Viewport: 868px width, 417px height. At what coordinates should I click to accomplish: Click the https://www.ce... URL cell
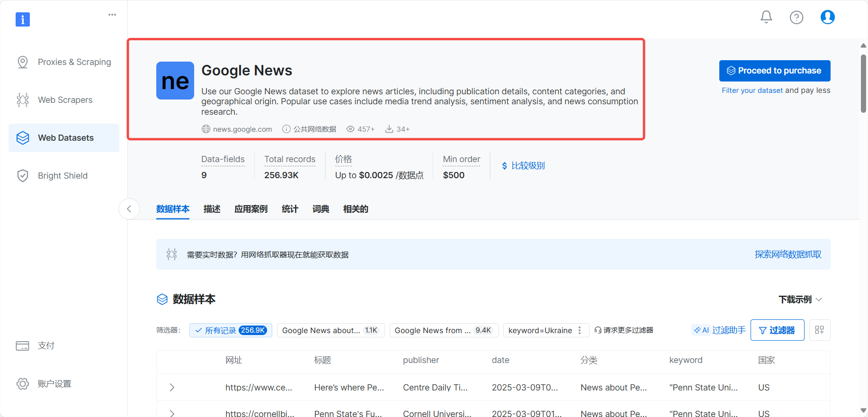click(x=259, y=388)
